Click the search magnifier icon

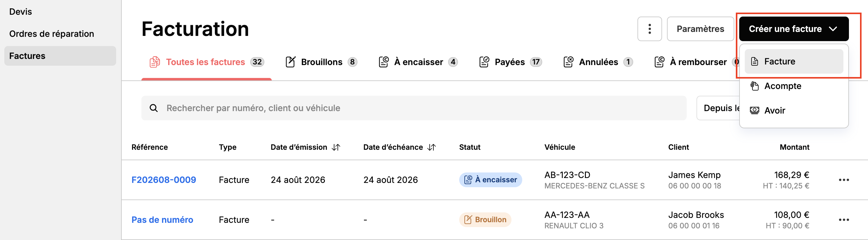pyautogui.click(x=154, y=108)
